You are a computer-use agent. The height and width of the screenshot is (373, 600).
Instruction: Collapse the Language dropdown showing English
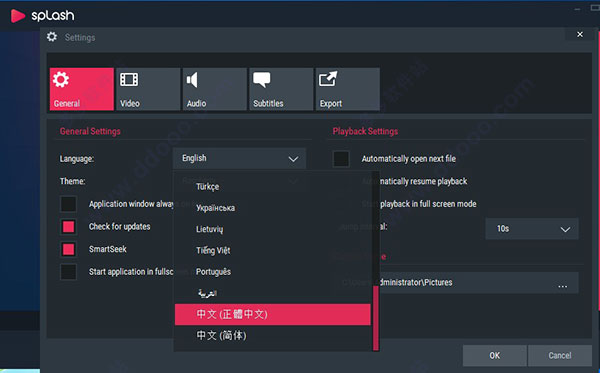coord(240,158)
